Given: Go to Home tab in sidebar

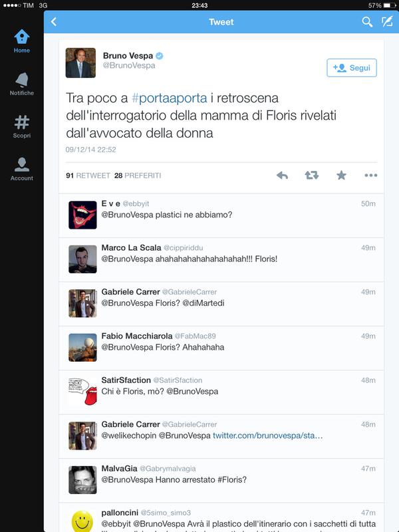Looking at the screenshot, I should [x=22, y=41].
